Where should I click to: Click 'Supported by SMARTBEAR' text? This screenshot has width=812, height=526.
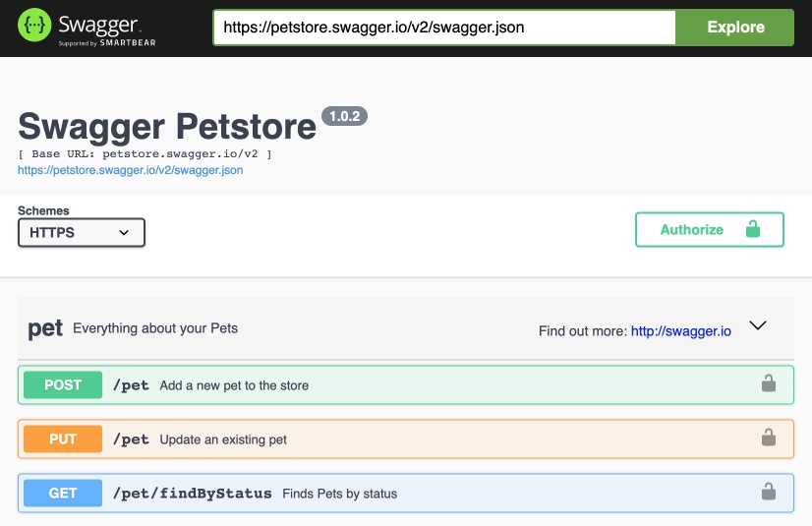pos(107,43)
